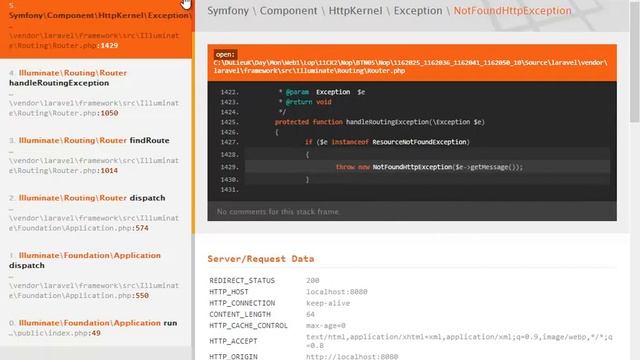Click HTTP_ORIGIN value http://localhost:8080
The width and height of the screenshot is (640, 360).
(x=352, y=357)
